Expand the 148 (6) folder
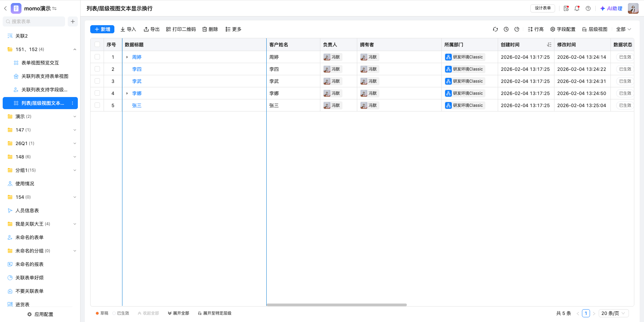 (75, 157)
